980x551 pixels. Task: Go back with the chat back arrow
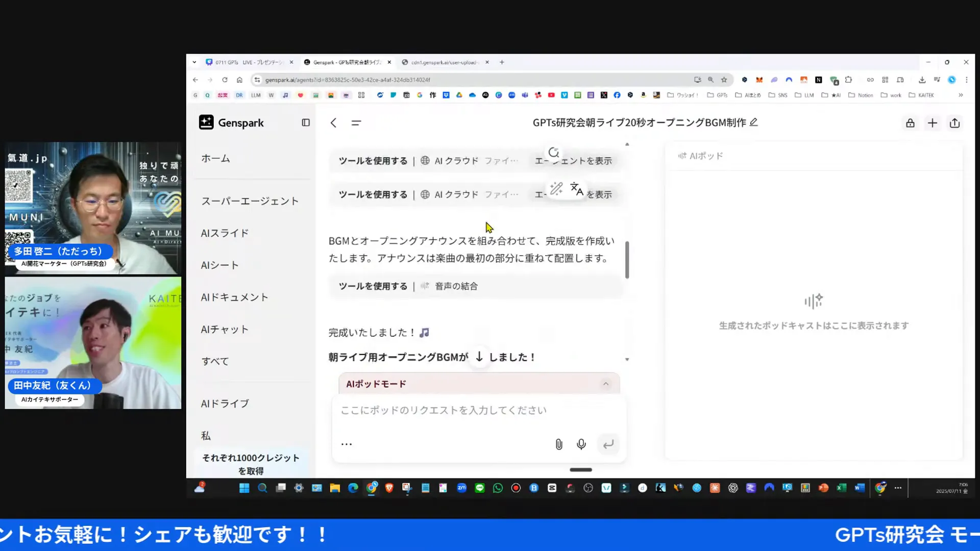click(333, 123)
